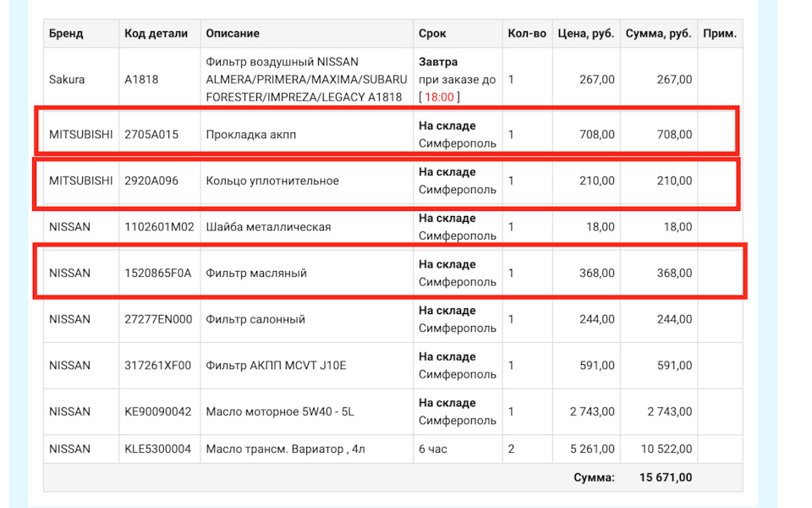Click "Прокладка акпп" description
Image resolution: width=812 pixels, height=508 pixels.
pyautogui.click(x=251, y=135)
